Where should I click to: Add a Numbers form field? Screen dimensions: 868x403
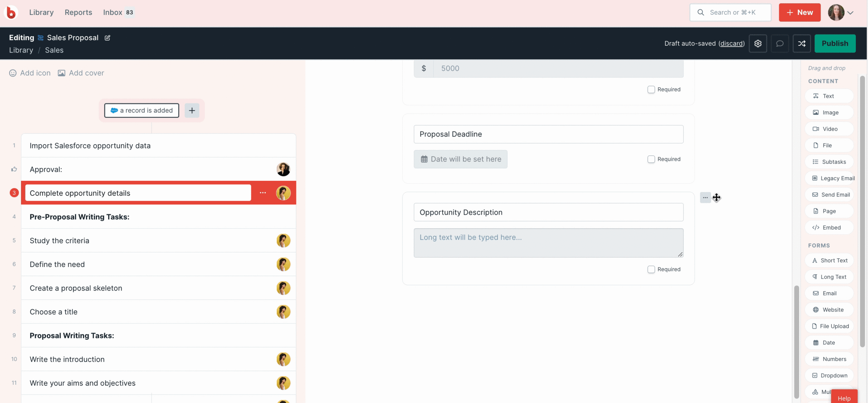(829, 359)
